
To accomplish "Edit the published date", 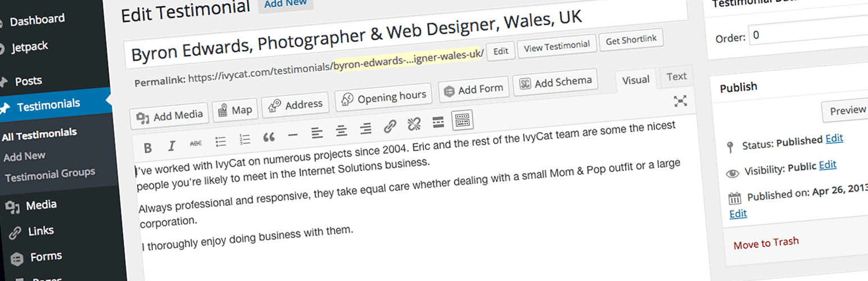I will [x=738, y=214].
